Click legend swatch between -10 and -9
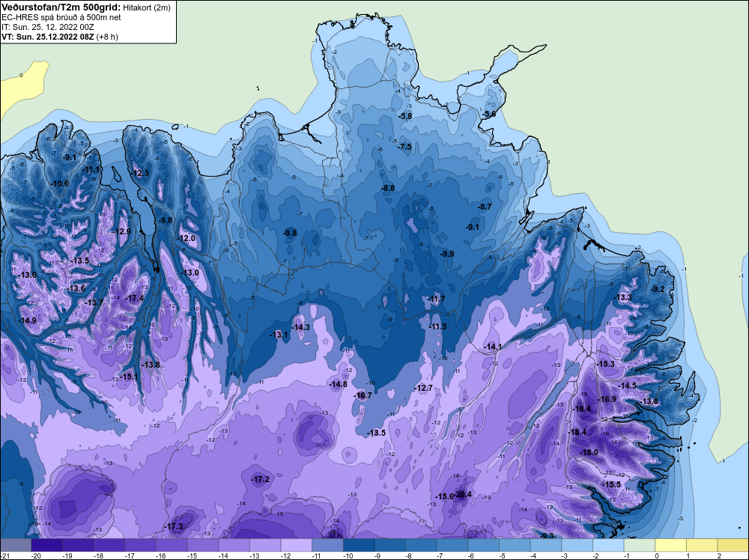The image size is (749, 560). [359, 545]
